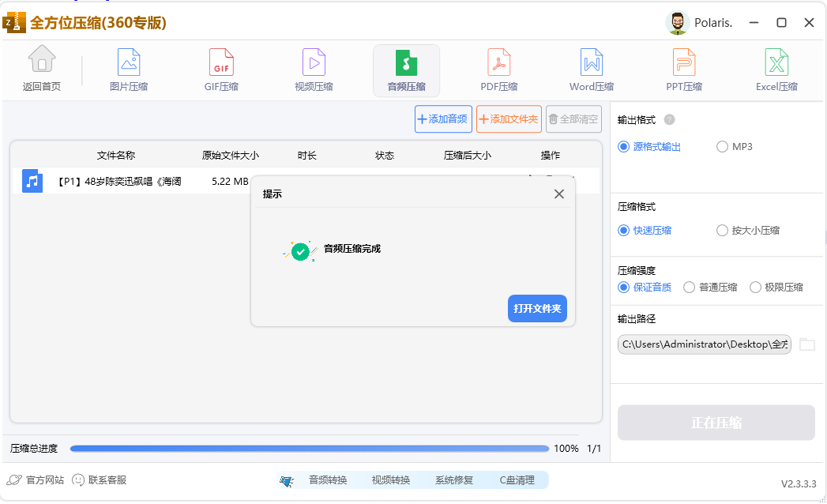
Task: Select Excel压缩 spreadsheet compression
Action: (776, 70)
